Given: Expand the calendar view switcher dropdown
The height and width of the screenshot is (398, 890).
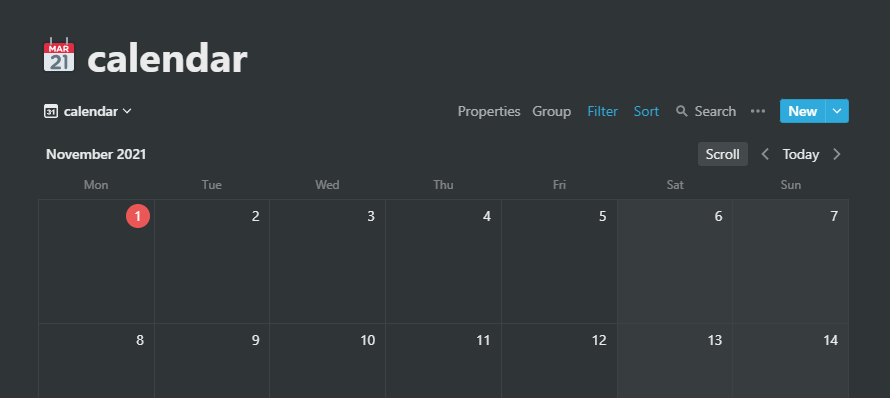Looking at the screenshot, I should (x=127, y=111).
